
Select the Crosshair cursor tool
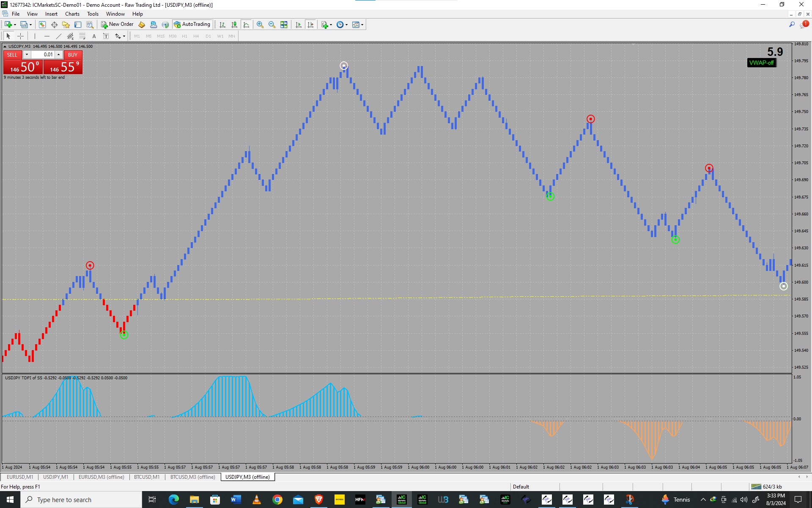[20, 36]
